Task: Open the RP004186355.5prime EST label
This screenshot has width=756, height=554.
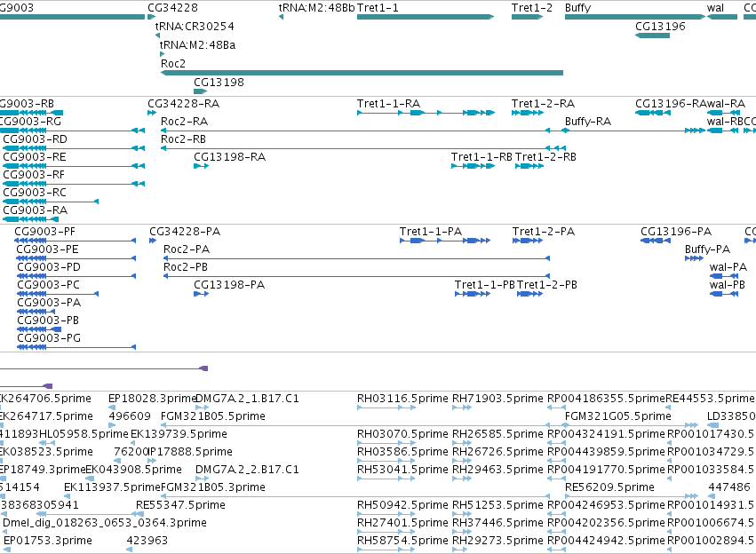Action: [x=606, y=399]
